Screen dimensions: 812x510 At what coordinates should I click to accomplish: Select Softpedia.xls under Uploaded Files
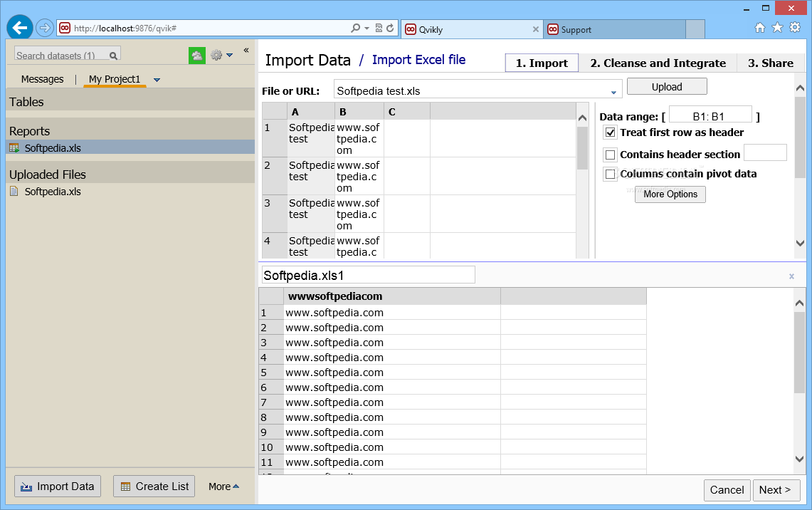click(52, 192)
